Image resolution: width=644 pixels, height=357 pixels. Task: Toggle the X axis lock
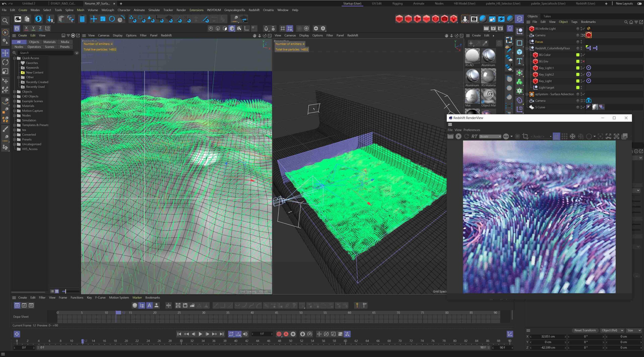26,28
